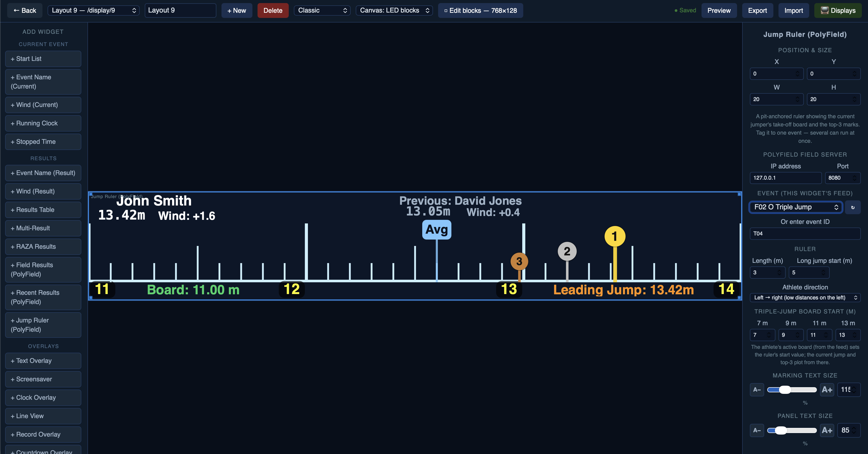Click the + New layout button
This screenshot has width=868, height=454.
(237, 10)
